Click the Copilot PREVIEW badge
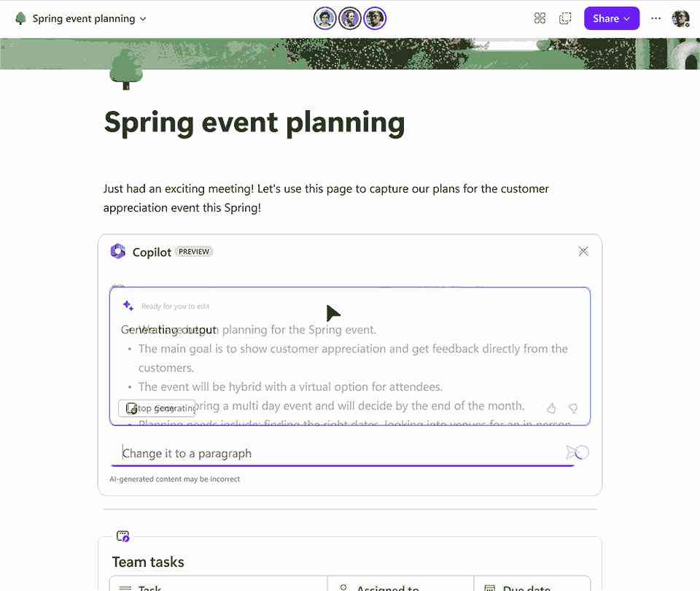The height and width of the screenshot is (591, 700). [x=194, y=252]
